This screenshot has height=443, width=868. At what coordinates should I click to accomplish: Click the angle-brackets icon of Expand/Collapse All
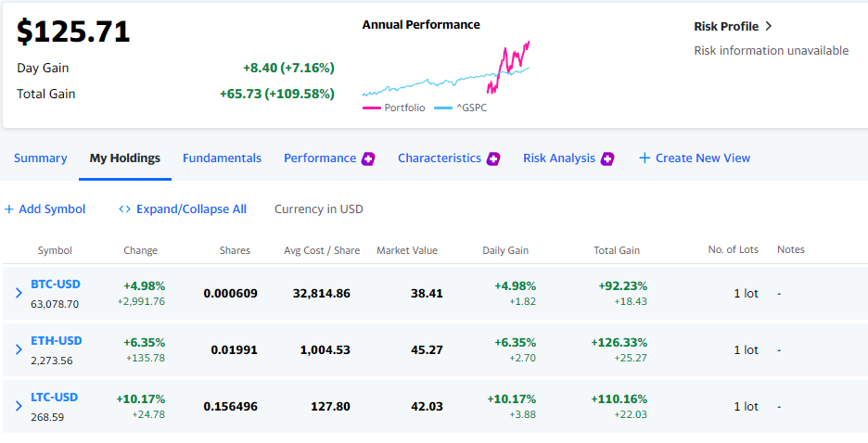[124, 209]
